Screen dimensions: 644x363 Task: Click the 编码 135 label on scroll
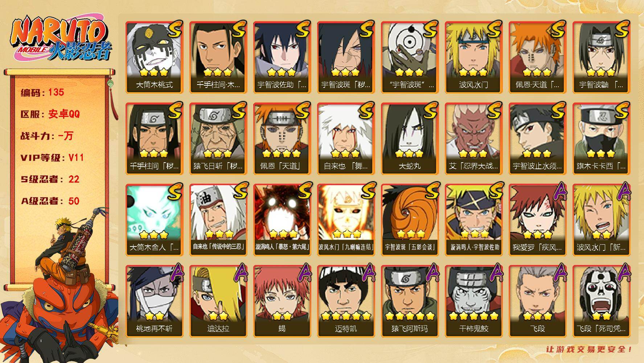42,92
